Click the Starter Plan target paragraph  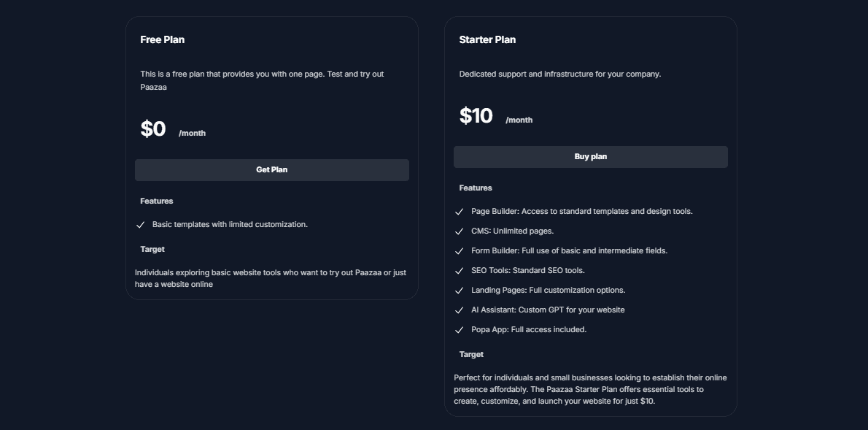(590, 389)
